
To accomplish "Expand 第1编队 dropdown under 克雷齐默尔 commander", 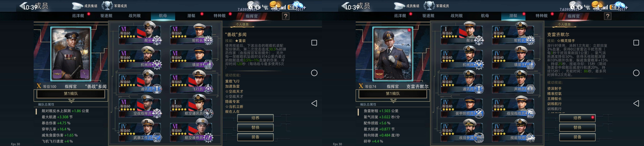I will coord(393,94).
